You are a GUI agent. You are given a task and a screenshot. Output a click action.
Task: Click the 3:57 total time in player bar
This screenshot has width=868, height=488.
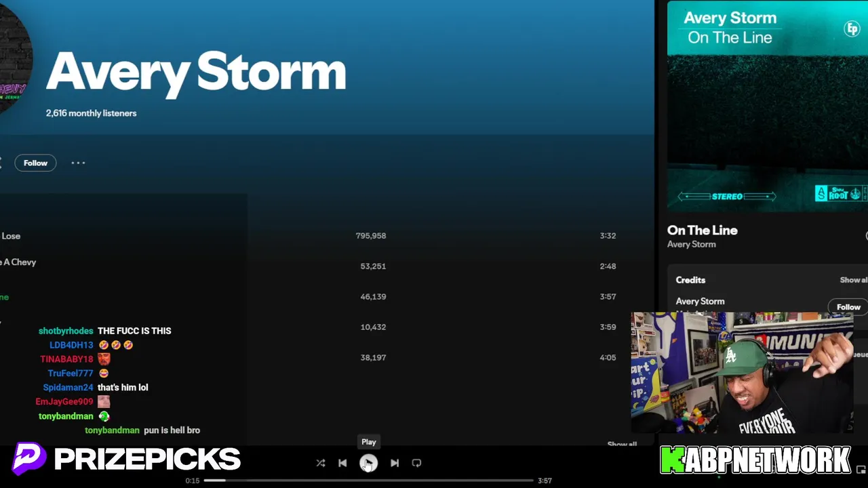[545, 481]
